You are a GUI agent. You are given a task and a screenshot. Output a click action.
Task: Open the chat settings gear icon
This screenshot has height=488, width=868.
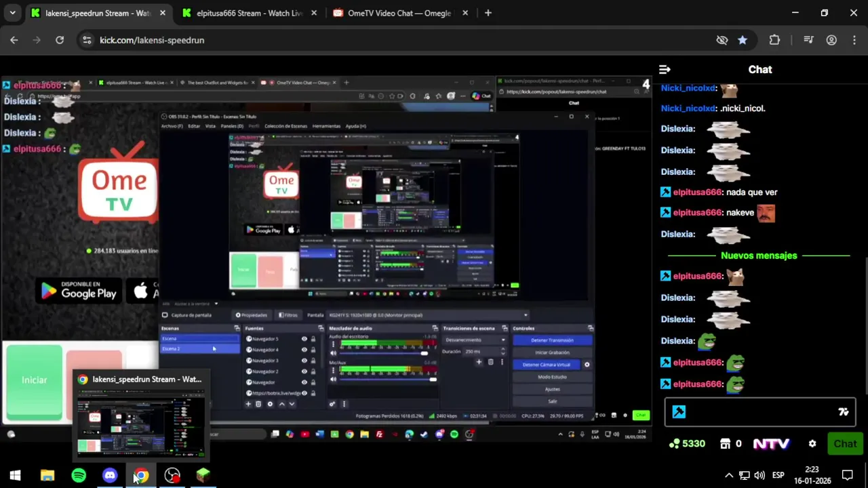[x=812, y=444]
